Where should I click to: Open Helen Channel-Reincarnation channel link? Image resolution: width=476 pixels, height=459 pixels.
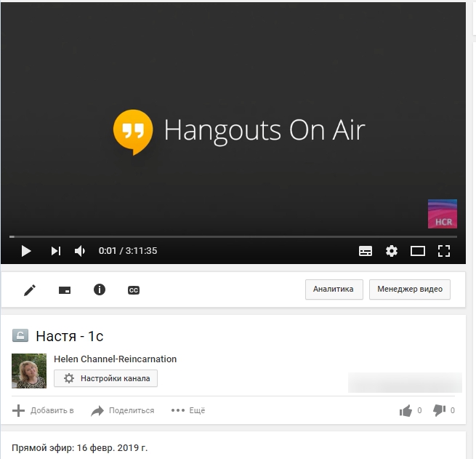coord(115,359)
